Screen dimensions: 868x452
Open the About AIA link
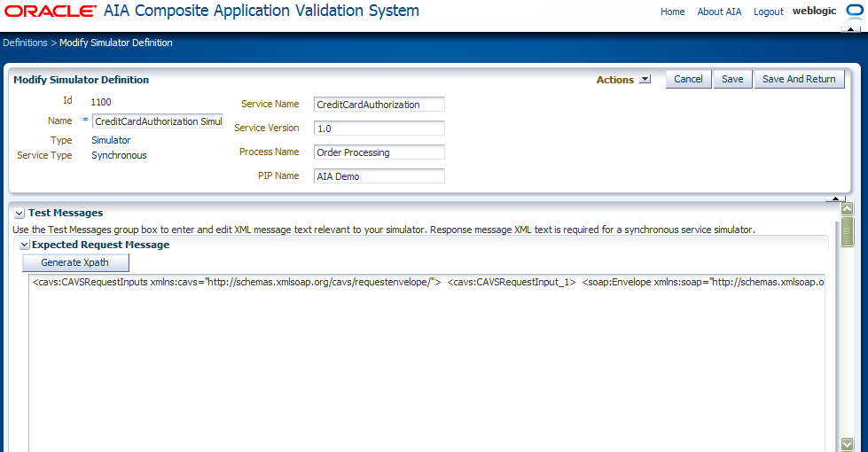coord(719,12)
